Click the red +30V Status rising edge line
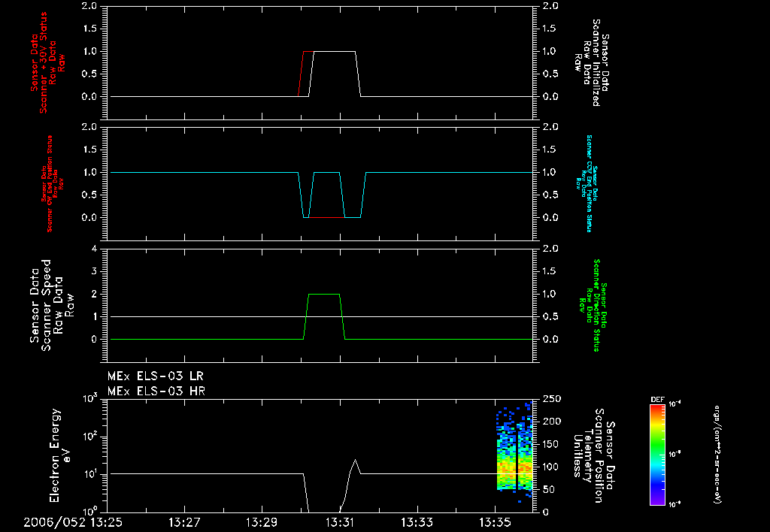Viewport: 770px width, 532px height. click(x=301, y=74)
